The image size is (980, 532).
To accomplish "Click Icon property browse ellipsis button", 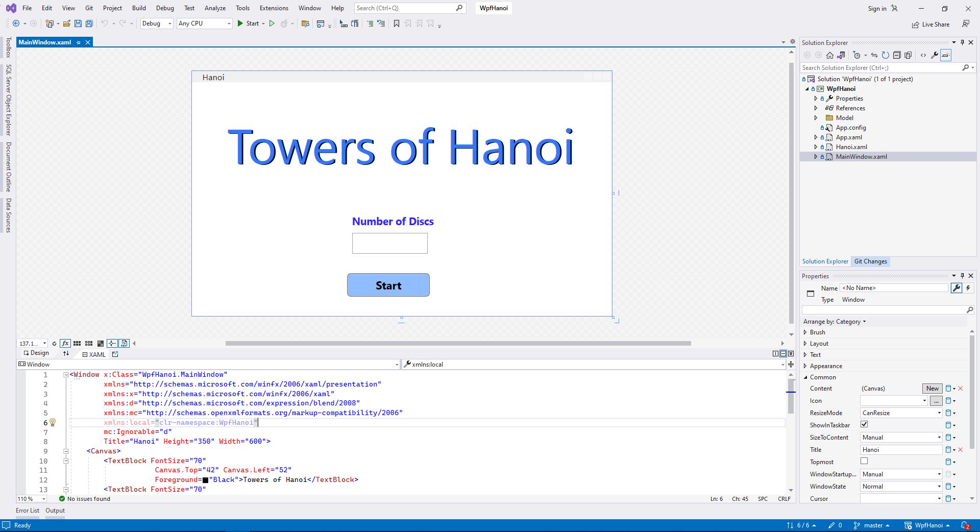I will pyautogui.click(x=936, y=401).
